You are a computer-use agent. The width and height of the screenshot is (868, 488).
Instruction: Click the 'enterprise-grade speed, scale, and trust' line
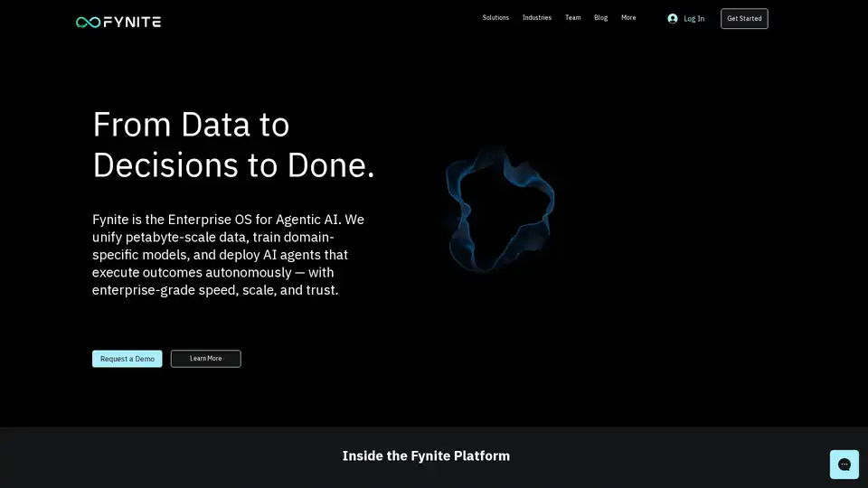[x=215, y=290]
